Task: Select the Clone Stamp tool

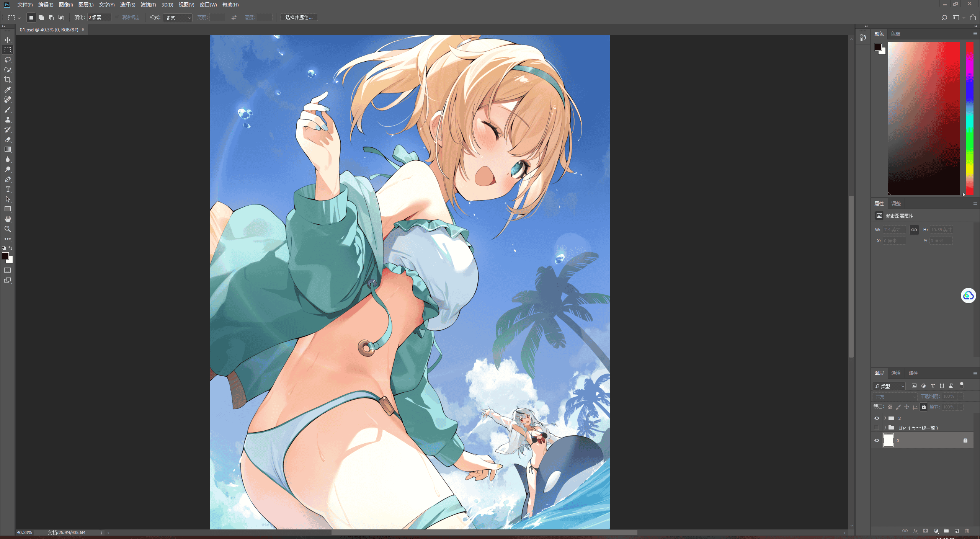Action: 8,119
